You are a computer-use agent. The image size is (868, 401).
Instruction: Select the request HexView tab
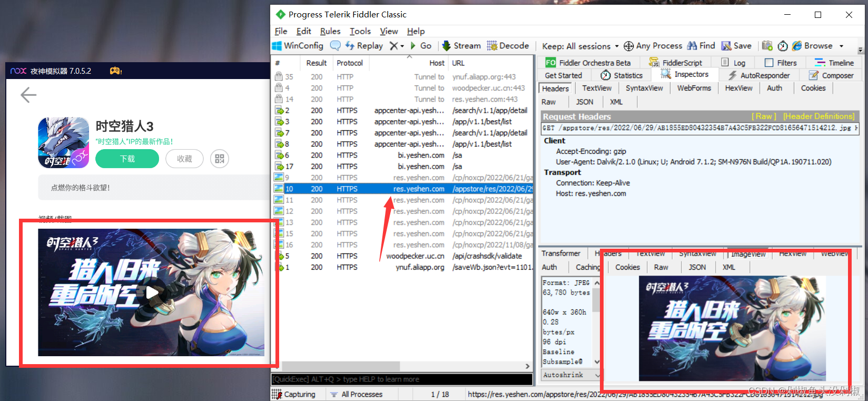pyautogui.click(x=738, y=88)
